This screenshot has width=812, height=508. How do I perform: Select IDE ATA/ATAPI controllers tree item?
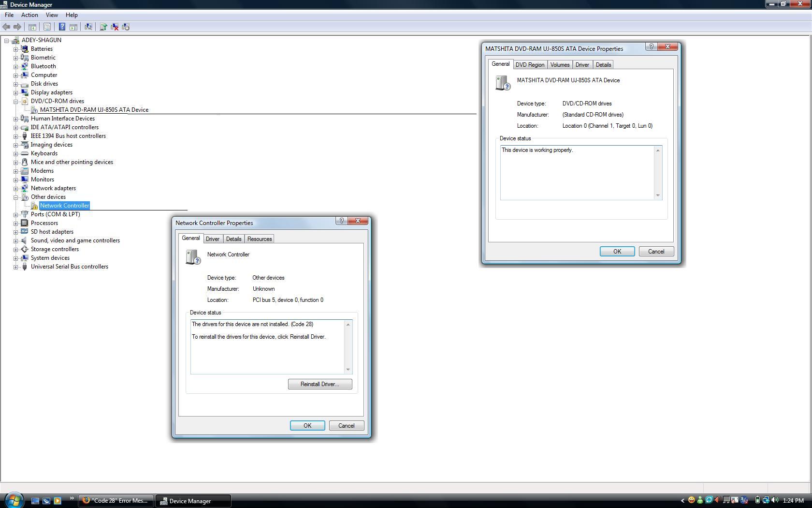pos(65,127)
